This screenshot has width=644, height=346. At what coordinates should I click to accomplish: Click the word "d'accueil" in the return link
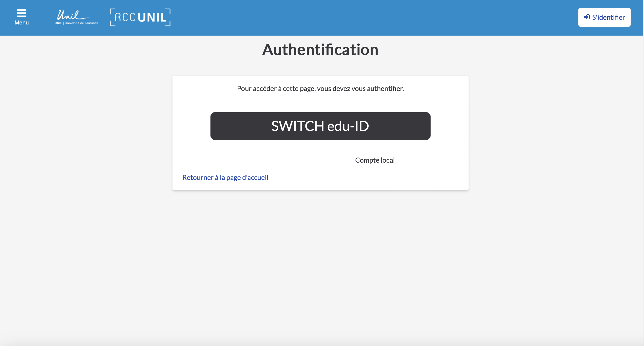pyautogui.click(x=255, y=177)
